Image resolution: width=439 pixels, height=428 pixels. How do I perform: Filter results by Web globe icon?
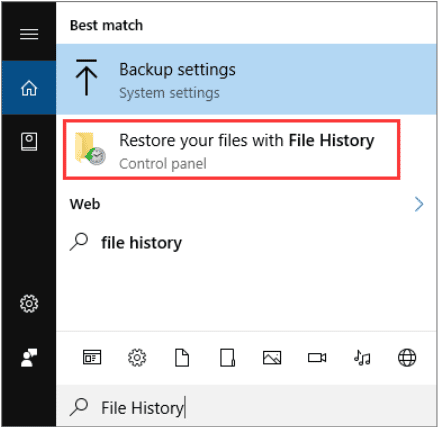click(407, 358)
